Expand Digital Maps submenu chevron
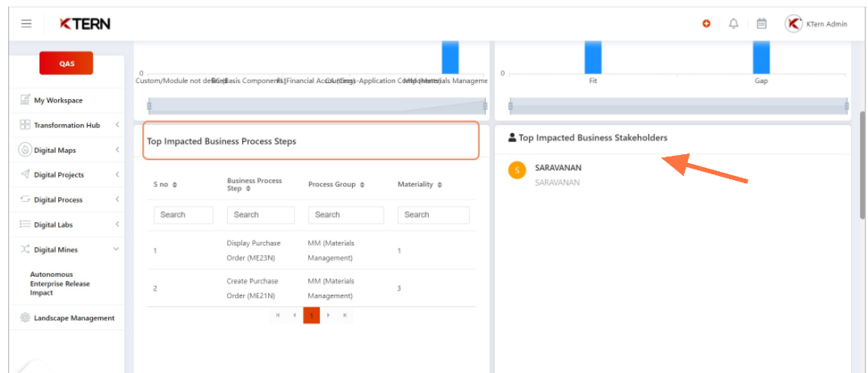 point(117,150)
